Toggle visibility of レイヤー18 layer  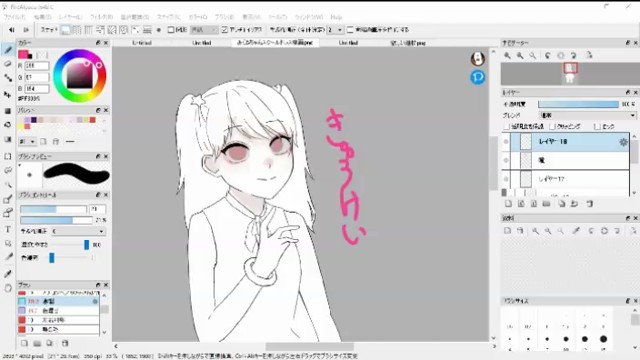point(506,142)
